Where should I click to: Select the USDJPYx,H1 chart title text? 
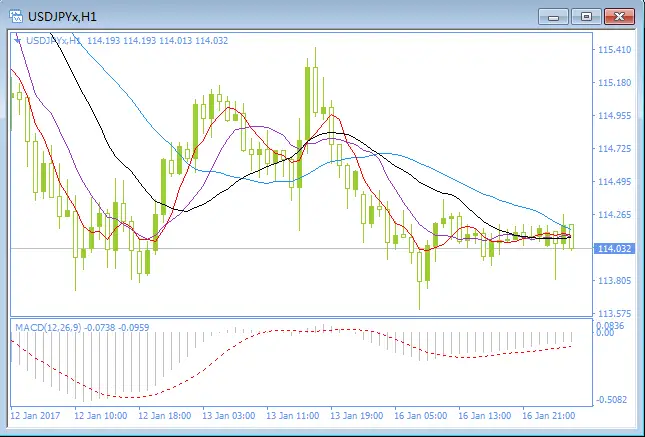(62, 17)
